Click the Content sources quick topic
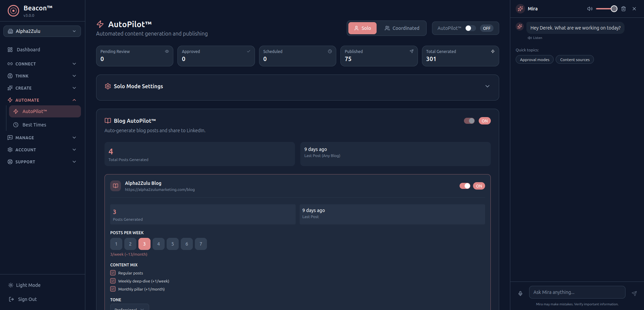Viewport: 644px width, 310px height. [575, 60]
